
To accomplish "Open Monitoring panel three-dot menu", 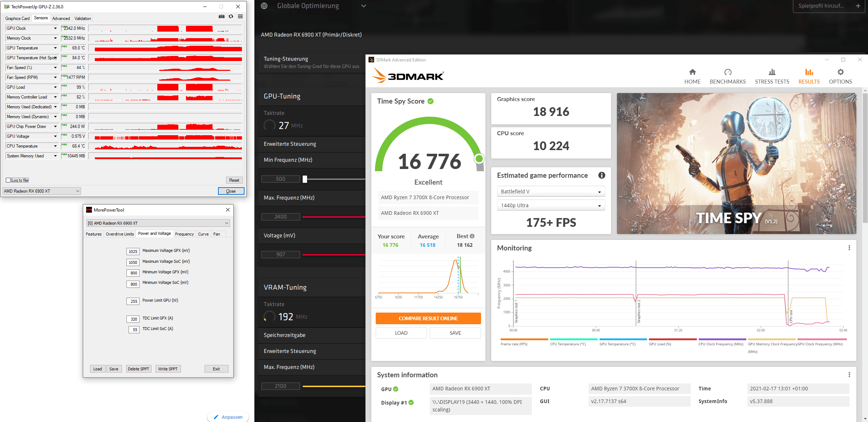I will [849, 248].
